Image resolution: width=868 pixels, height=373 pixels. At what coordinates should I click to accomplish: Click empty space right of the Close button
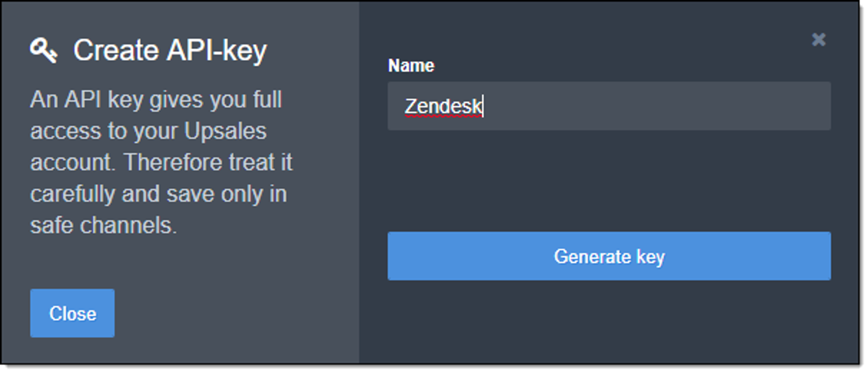pyautogui.click(x=234, y=313)
